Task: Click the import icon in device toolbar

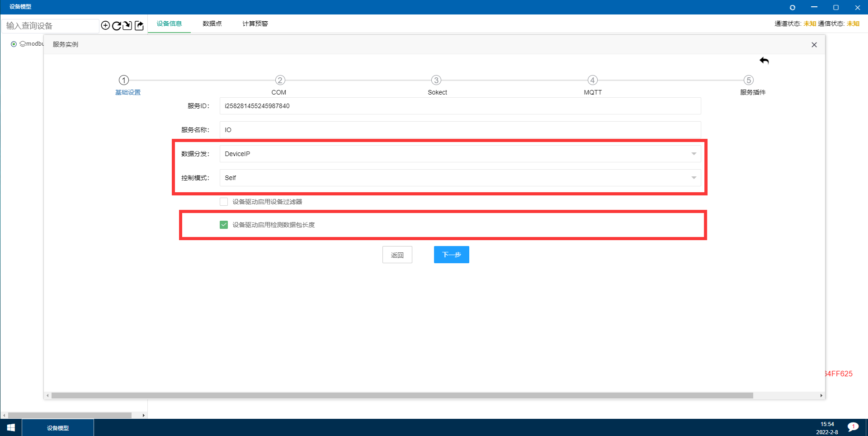Action: pos(127,25)
